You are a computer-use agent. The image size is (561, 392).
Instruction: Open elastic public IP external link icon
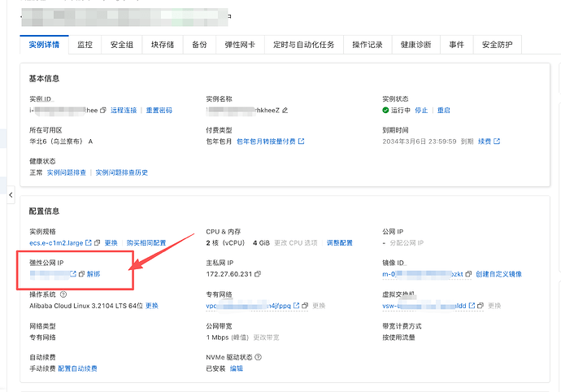[73, 274]
